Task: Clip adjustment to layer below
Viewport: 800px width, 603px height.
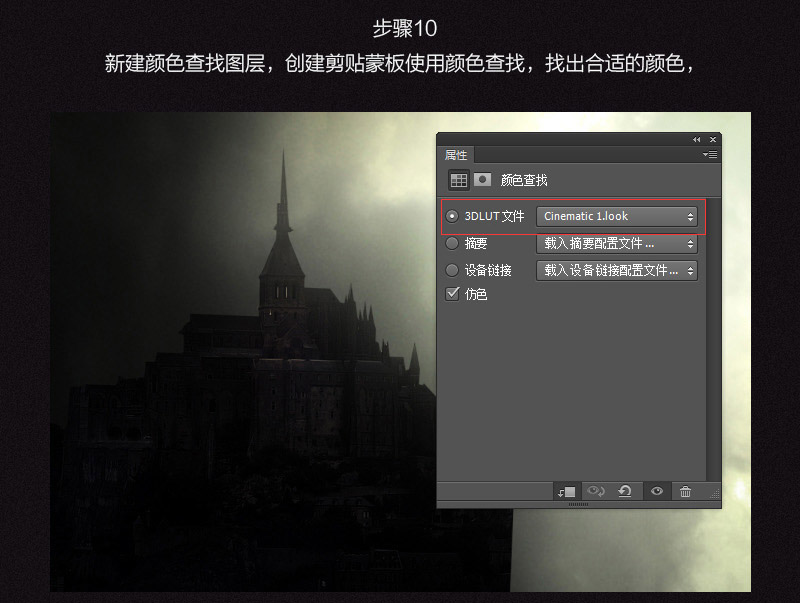Action: [566, 492]
